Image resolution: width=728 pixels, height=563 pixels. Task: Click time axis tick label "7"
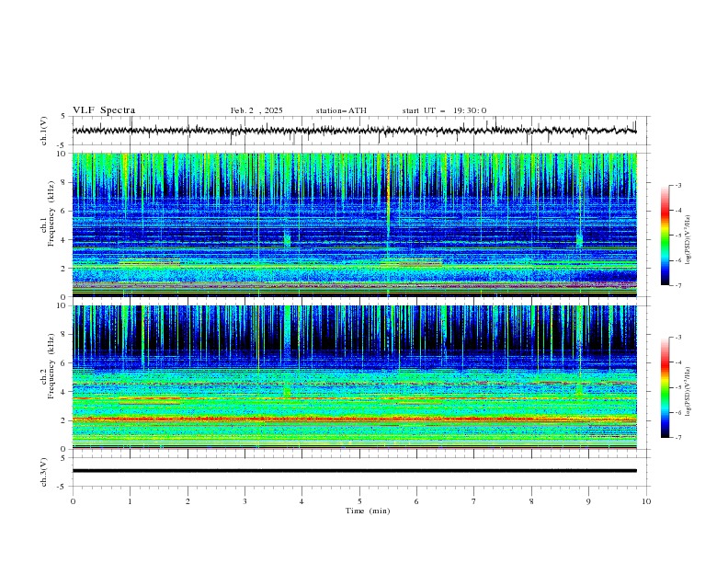(474, 501)
